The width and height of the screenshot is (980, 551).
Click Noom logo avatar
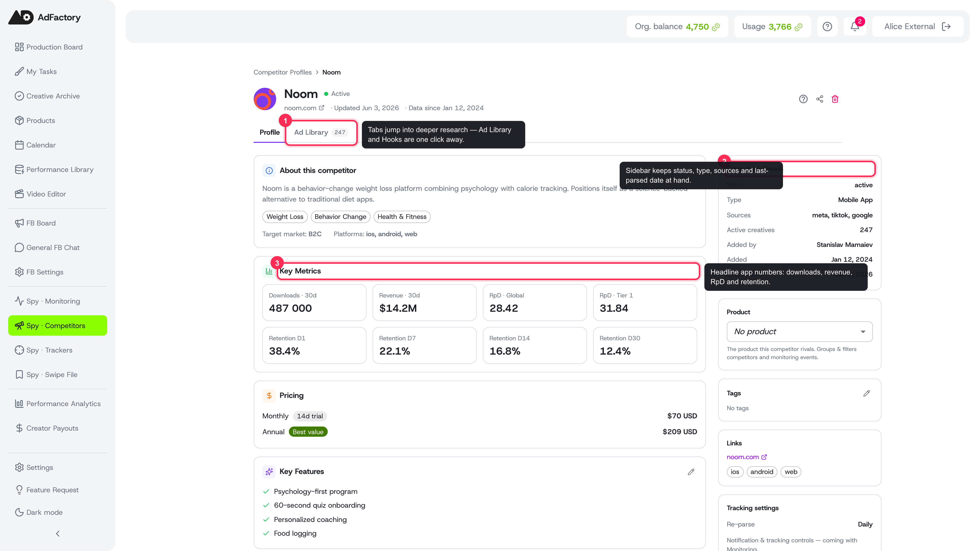[x=265, y=99]
